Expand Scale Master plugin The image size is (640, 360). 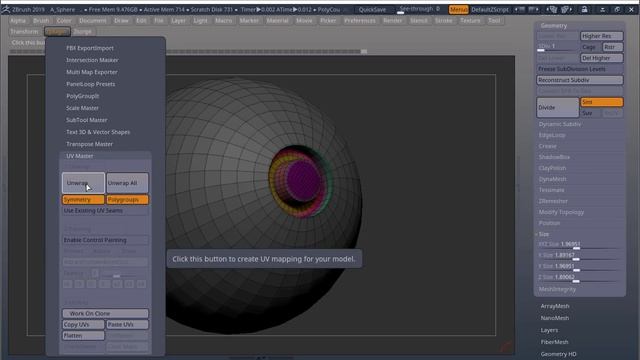click(x=82, y=108)
